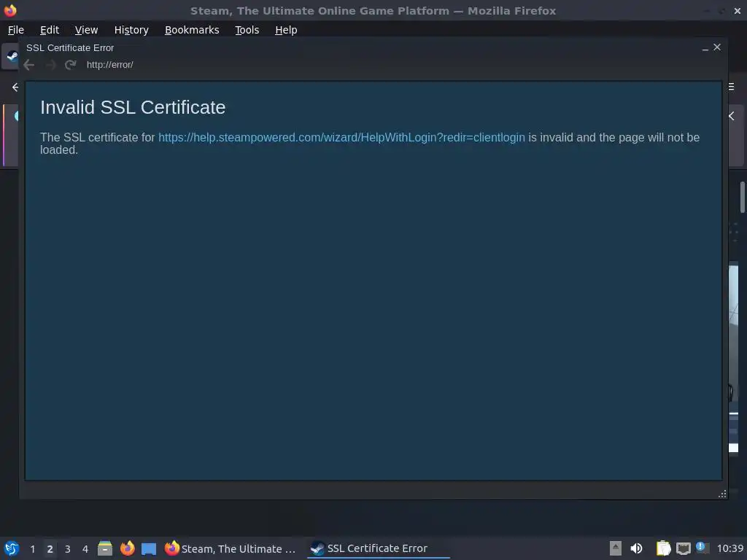Open the clipboard manager tray icon

coord(663,548)
